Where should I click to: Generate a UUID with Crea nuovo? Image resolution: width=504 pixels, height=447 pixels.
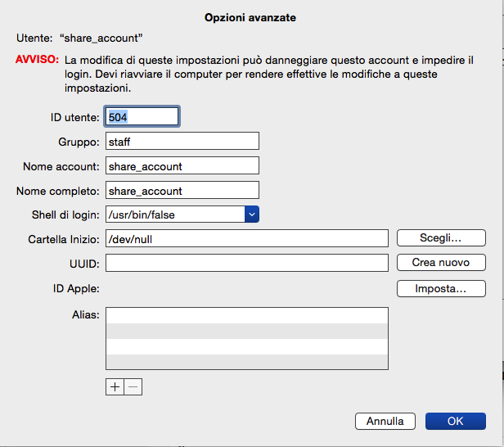441,263
